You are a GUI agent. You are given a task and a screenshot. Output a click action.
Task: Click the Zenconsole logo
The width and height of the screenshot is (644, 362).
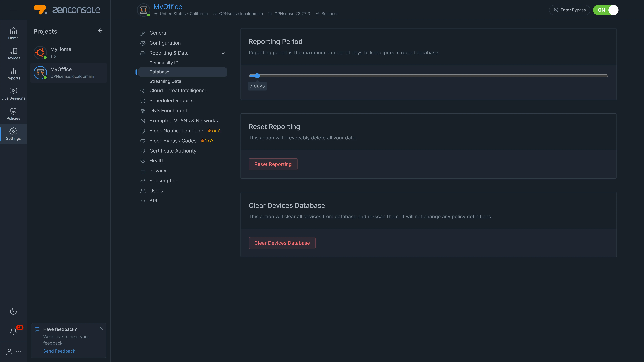tap(67, 10)
